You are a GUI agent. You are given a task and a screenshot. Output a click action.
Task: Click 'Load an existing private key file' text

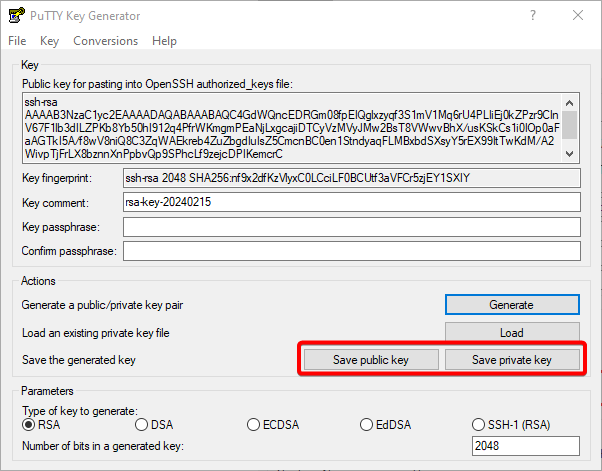pos(96,333)
